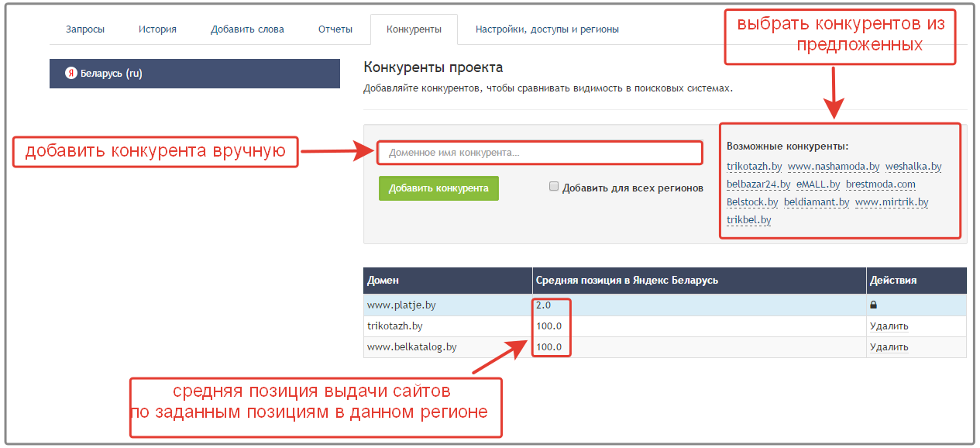Focus the competitor domain name field

[540, 153]
